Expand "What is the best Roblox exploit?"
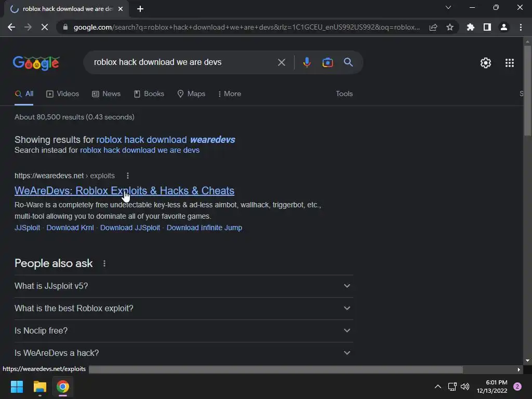 (183, 309)
